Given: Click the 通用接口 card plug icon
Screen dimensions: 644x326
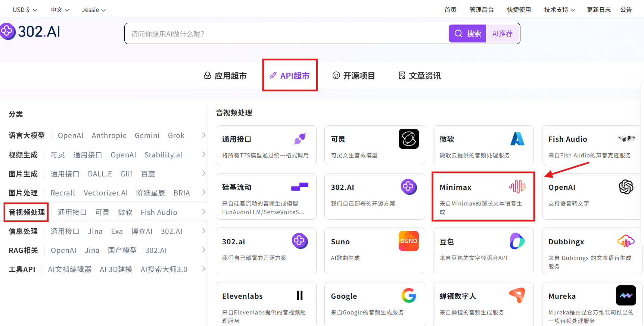Looking at the screenshot, I should pyautogui.click(x=300, y=139).
